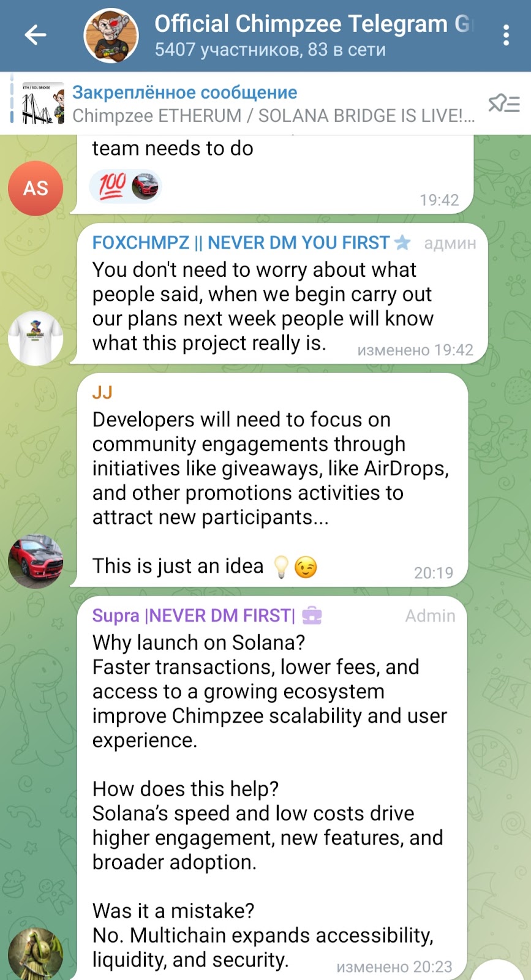Open the Chimpzee group avatar
The image size is (531, 980).
click(x=111, y=36)
